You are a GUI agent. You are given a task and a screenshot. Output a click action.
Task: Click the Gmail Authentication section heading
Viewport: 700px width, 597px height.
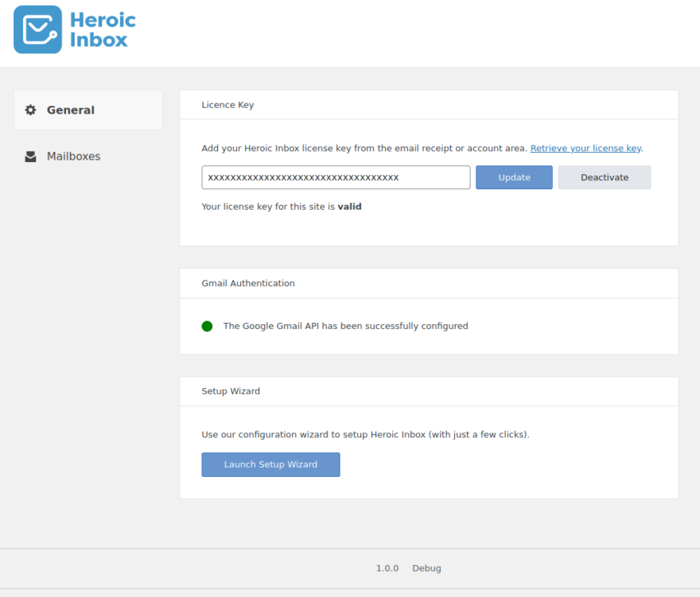point(248,283)
